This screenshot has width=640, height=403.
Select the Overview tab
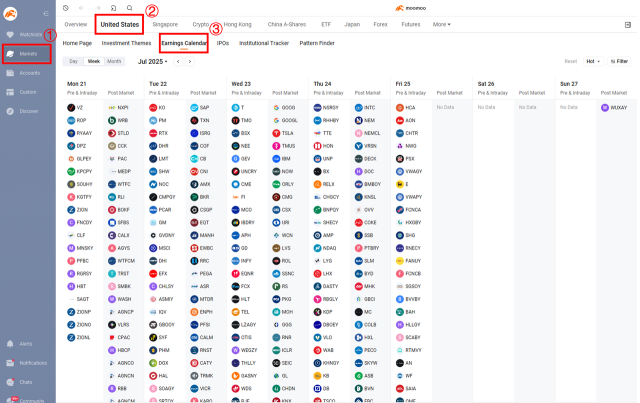tap(76, 24)
